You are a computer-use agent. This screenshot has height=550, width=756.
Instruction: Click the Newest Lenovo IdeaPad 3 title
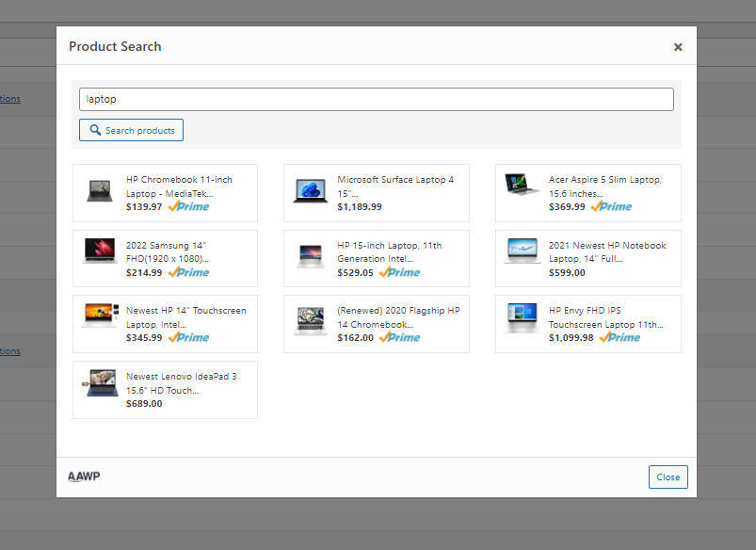182,383
